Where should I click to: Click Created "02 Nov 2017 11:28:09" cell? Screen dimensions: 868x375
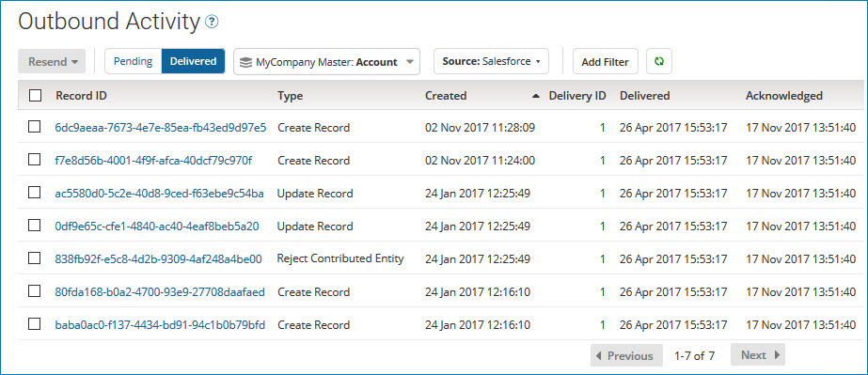coord(480,128)
